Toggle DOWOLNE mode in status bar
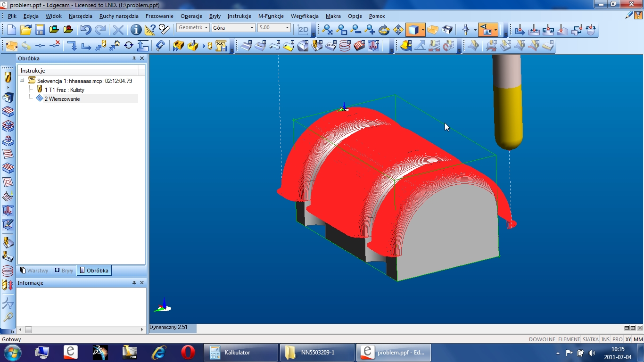 click(x=542, y=339)
